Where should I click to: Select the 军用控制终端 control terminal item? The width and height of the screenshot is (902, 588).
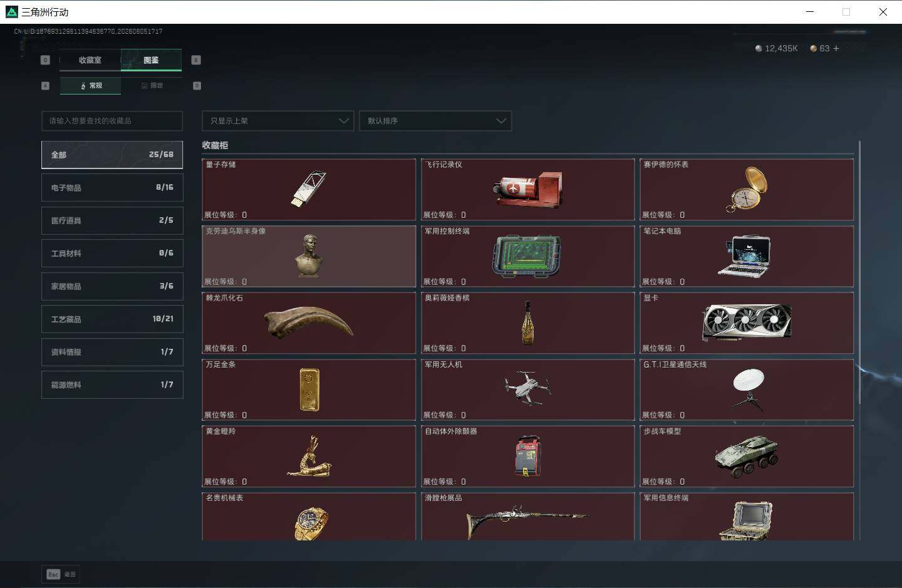(x=527, y=256)
